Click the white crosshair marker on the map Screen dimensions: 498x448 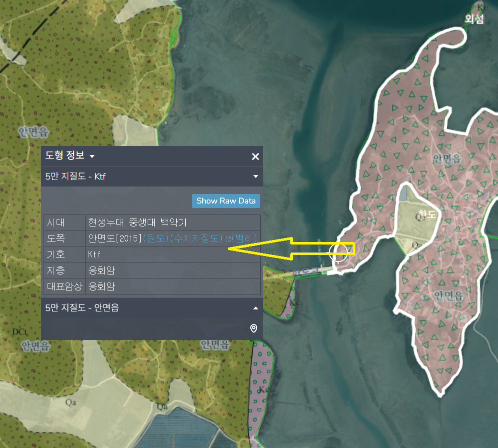339,252
